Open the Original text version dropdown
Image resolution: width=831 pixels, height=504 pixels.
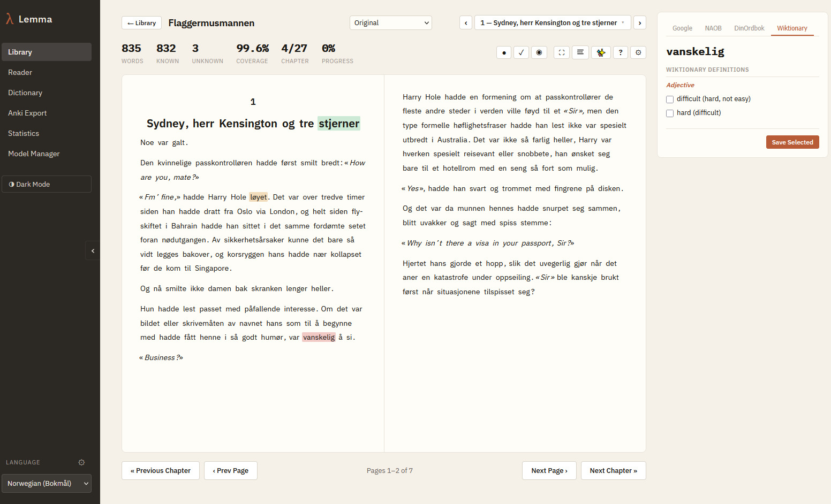[391, 23]
